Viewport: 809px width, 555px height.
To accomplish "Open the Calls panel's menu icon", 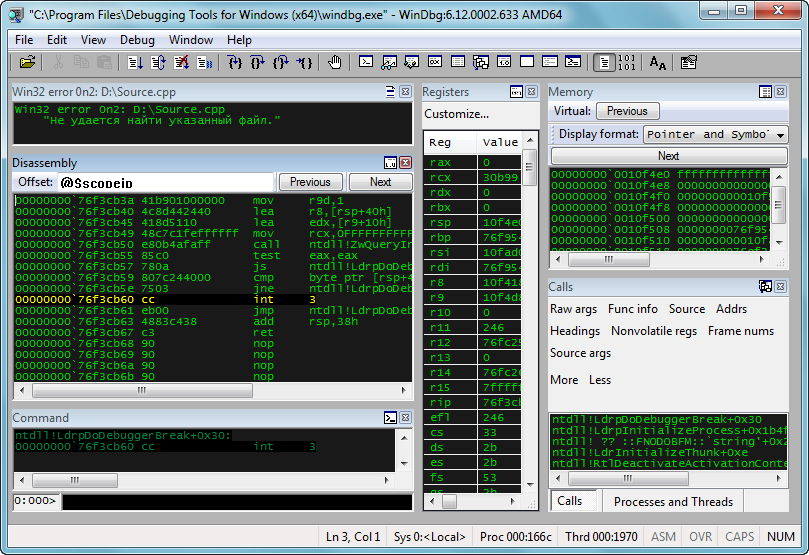I will click(766, 286).
